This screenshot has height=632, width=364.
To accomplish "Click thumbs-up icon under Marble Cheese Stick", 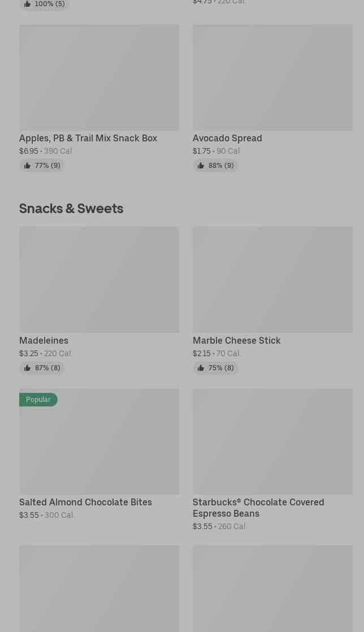I will point(201,368).
